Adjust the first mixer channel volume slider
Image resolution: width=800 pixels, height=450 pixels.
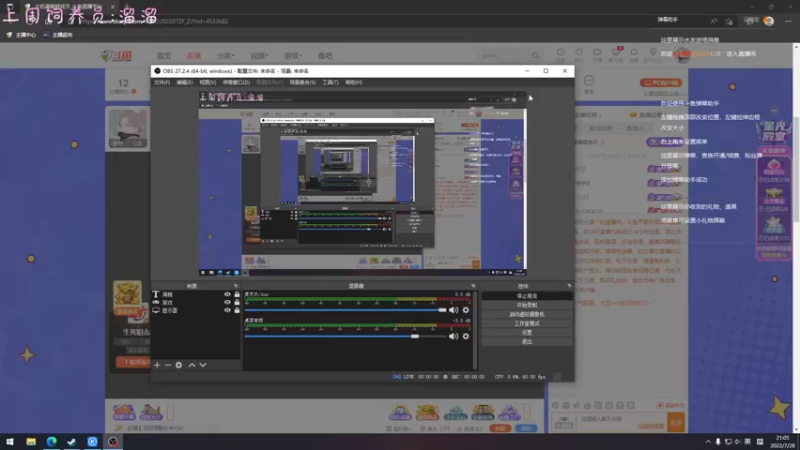345,310
